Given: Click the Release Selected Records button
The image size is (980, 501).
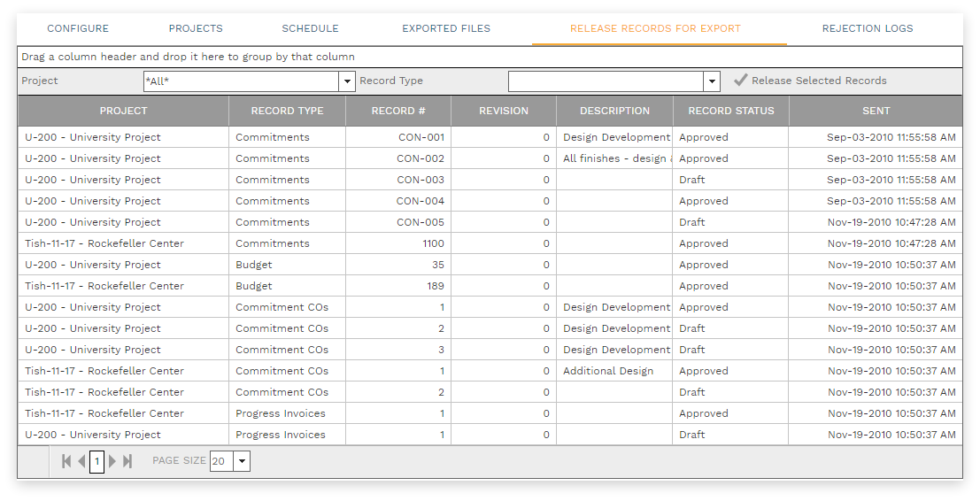Looking at the screenshot, I should (810, 80).
